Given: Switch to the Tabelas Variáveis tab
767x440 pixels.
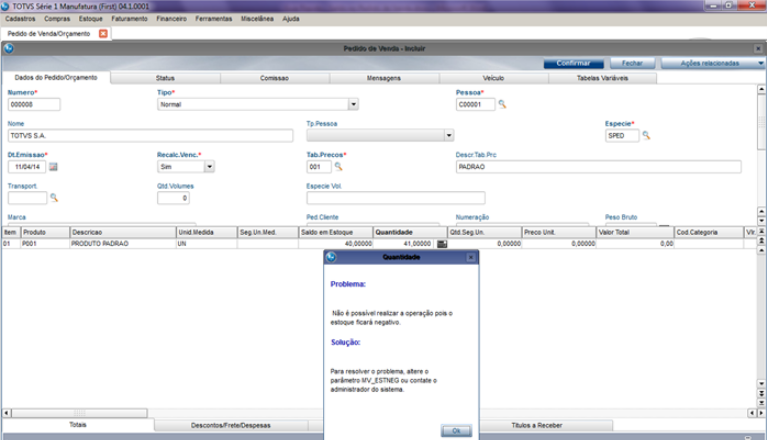Looking at the screenshot, I should (x=602, y=78).
